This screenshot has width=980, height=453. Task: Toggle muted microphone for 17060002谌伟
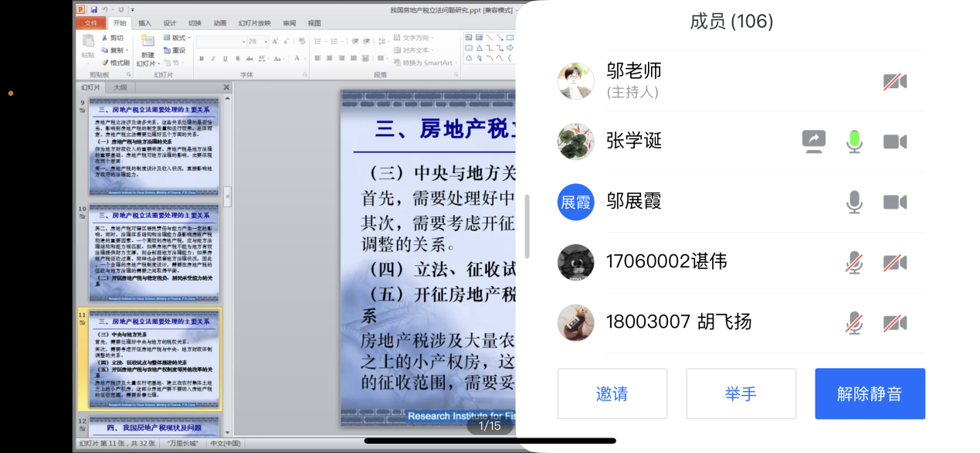pyautogui.click(x=854, y=262)
